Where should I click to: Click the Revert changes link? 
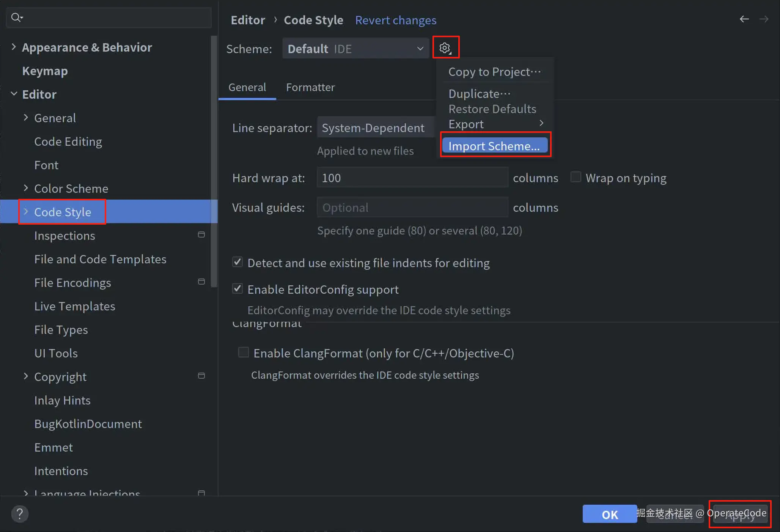pos(395,20)
